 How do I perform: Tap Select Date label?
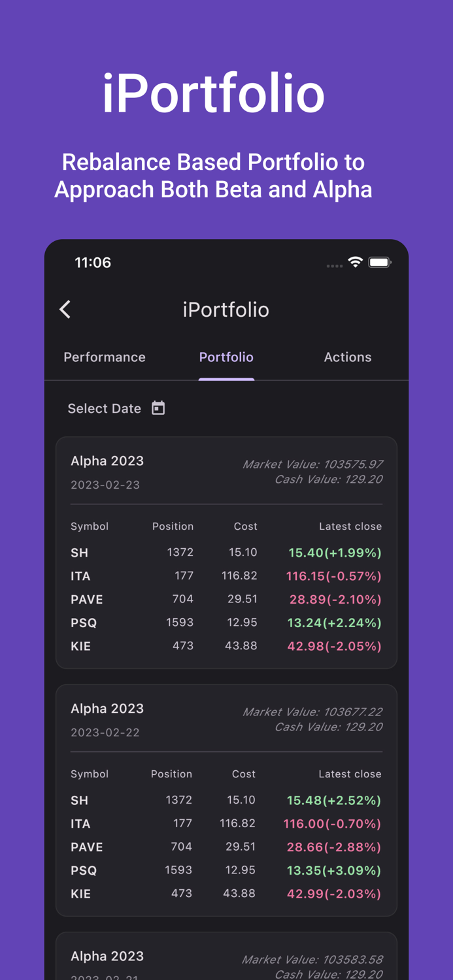pyautogui.click(x=105, y=408)
